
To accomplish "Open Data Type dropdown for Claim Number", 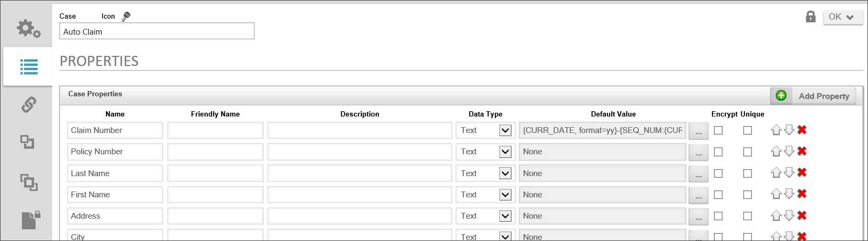I will pyautogui.click(x=505, y=130).
